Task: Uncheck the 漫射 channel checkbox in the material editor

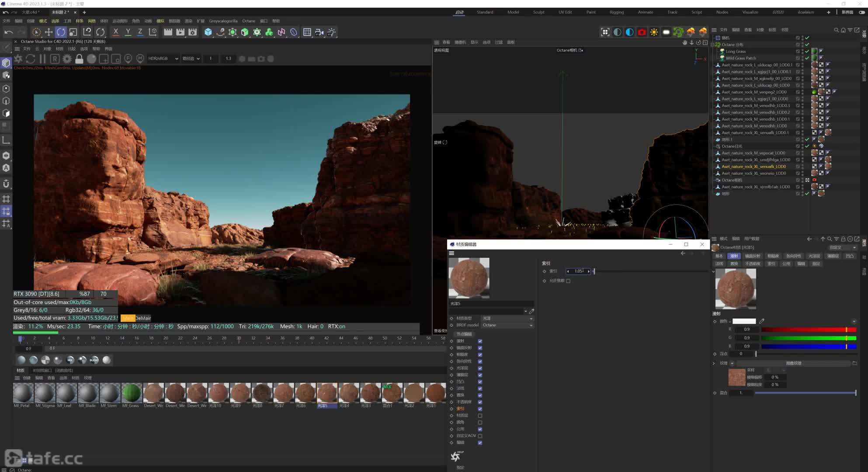Action: [480, 341]
